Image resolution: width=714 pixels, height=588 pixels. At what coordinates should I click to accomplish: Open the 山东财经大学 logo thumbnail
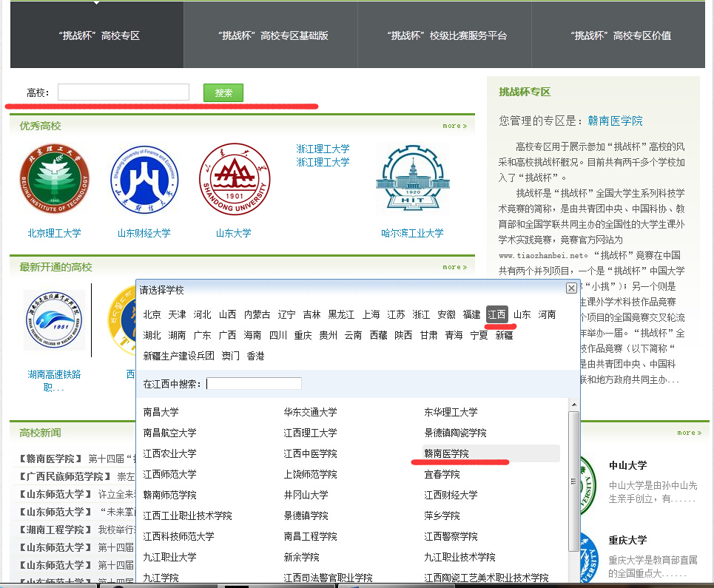point(144,179)
